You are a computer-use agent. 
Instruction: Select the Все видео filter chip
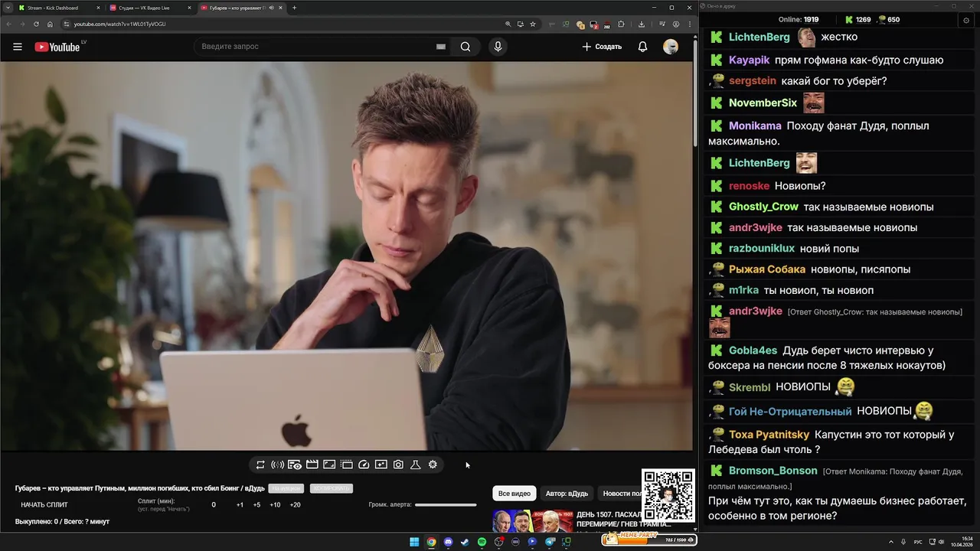[514, 494]
